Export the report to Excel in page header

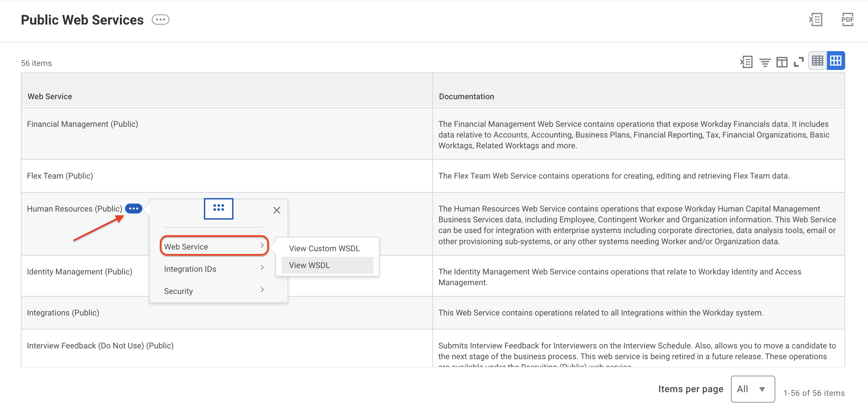816,20
